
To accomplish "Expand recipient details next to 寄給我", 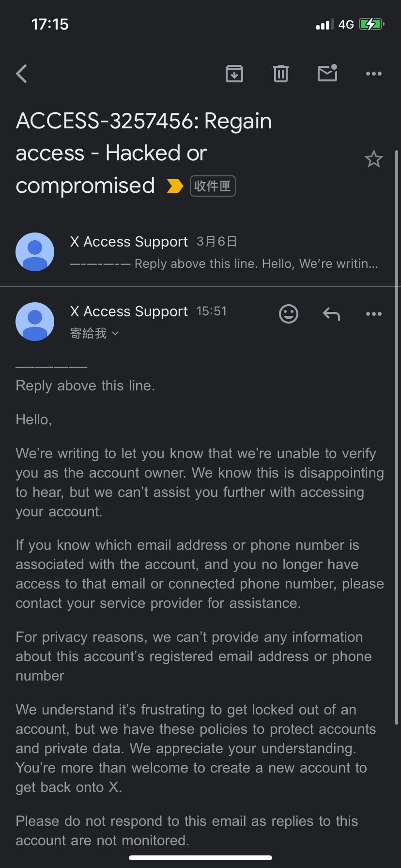I will [x=115, y=333].
